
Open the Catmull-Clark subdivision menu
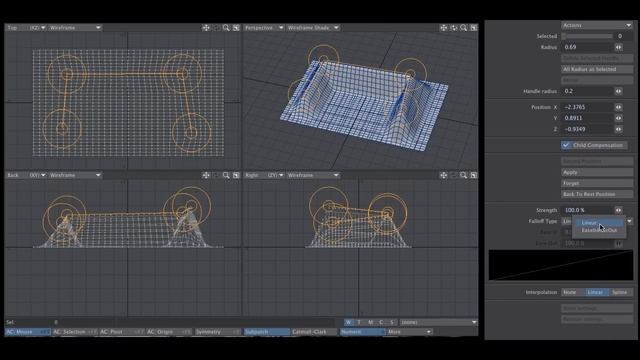[x=314, y=332]
